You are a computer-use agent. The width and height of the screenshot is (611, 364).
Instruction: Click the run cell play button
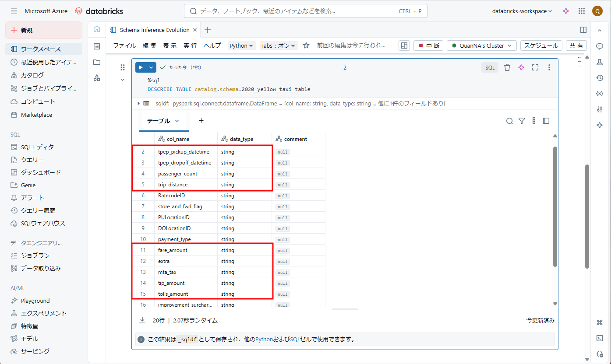[x=141, y=67]
